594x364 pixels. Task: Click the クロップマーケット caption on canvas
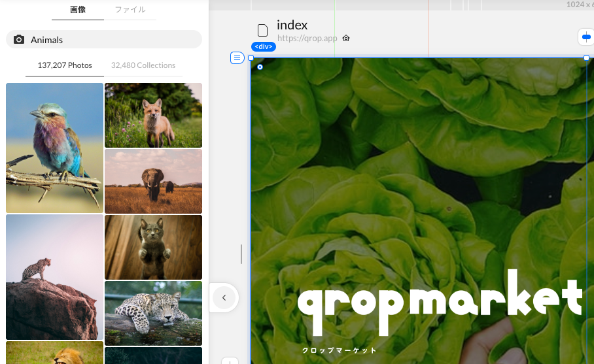click(x=339, y=350)
